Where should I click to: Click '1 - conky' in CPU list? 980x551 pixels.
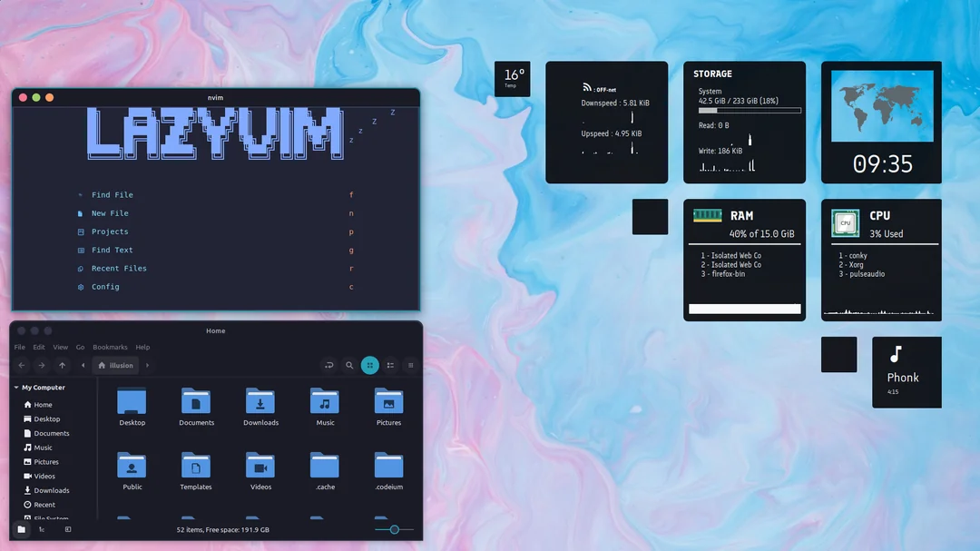pyautogui.click(x=852, y=256)
